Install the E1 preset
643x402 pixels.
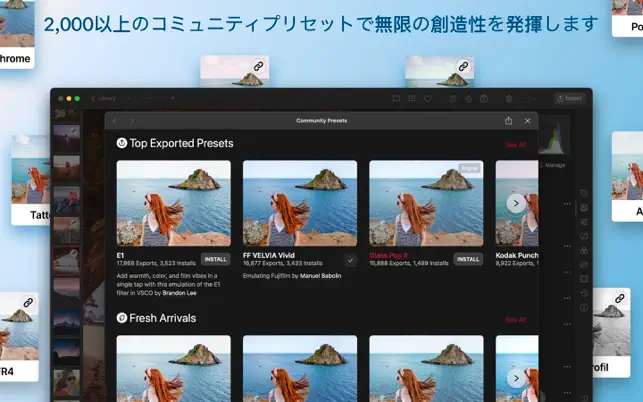pyautogui.click(x=215, y=259)
